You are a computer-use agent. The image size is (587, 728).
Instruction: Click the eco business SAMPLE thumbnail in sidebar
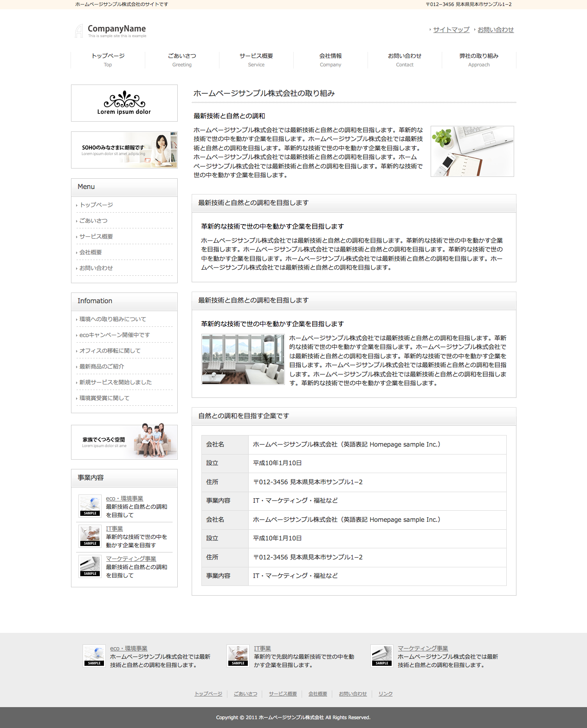pyautogui.click(x=90, y=506)
